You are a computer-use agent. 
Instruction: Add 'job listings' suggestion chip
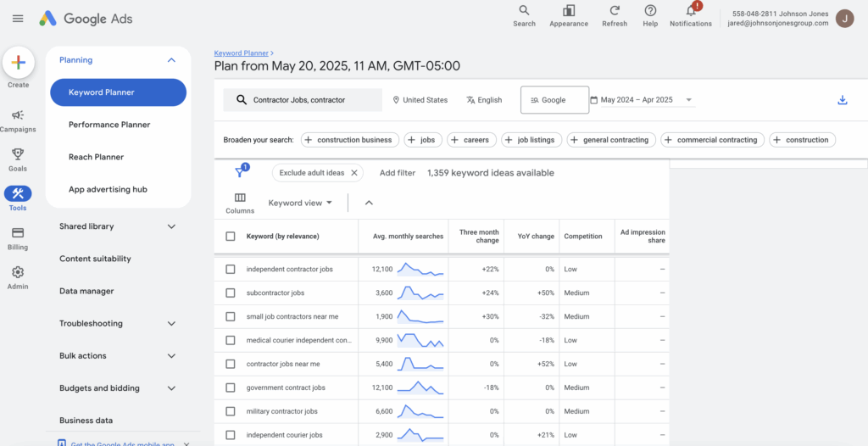532,140
